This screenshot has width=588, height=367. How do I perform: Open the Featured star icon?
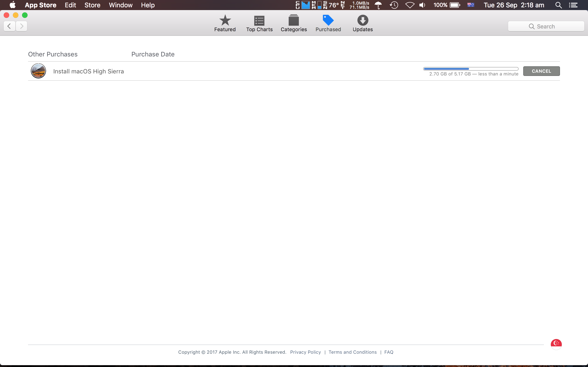coord(225,20)
